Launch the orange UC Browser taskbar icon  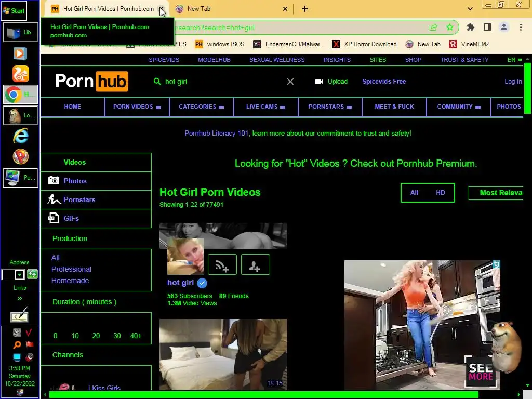point(20,74)
